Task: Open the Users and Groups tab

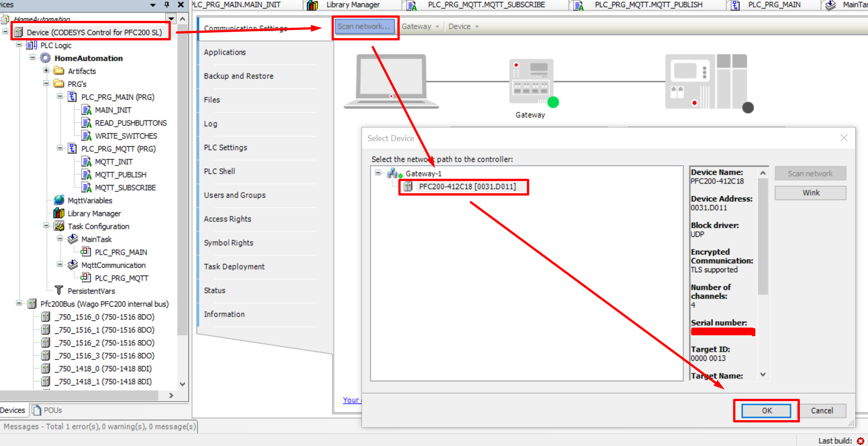Action: [235, 195]
